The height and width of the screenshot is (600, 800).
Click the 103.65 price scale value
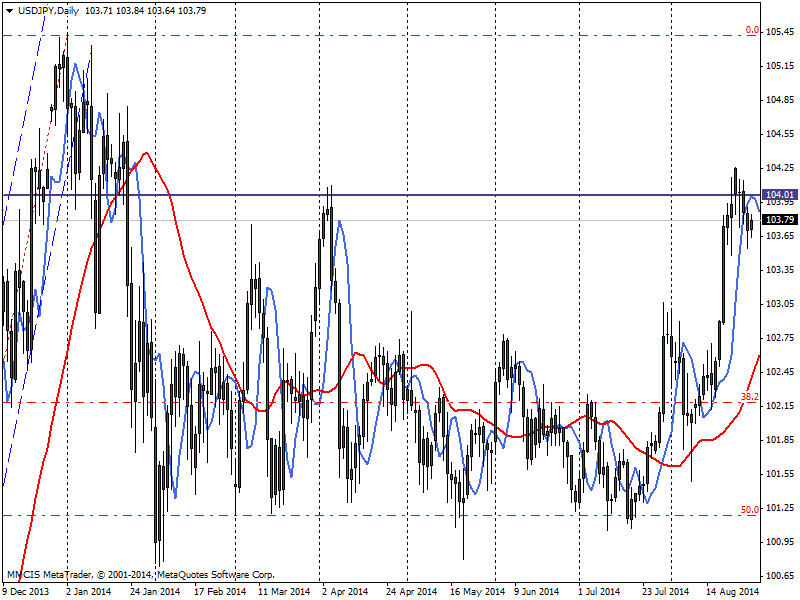pyautogui.click(x=780, y=235)
